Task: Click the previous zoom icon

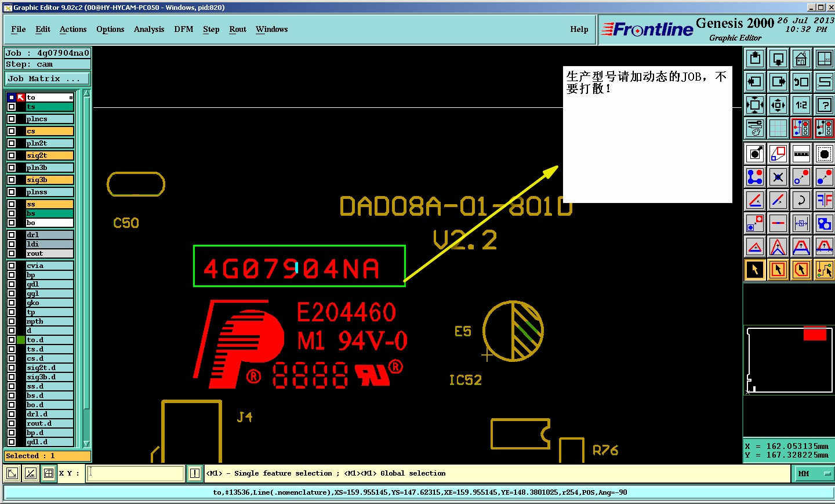Action: coord(801,82)
